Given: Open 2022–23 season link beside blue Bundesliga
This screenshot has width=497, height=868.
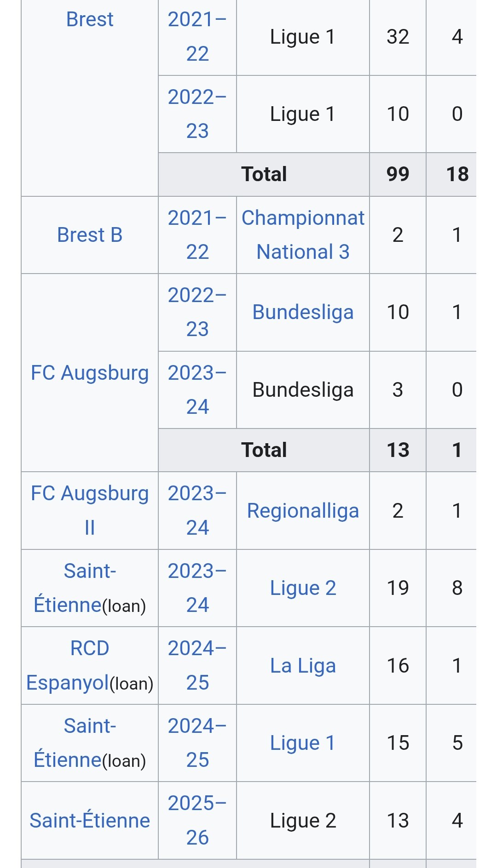Looking at the screenshot, I should (197, 312).
